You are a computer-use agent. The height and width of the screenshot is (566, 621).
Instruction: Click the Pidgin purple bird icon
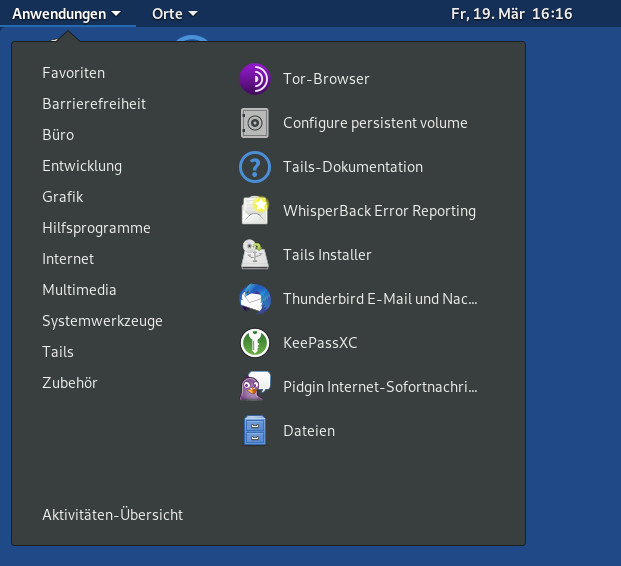coord(255,387)
